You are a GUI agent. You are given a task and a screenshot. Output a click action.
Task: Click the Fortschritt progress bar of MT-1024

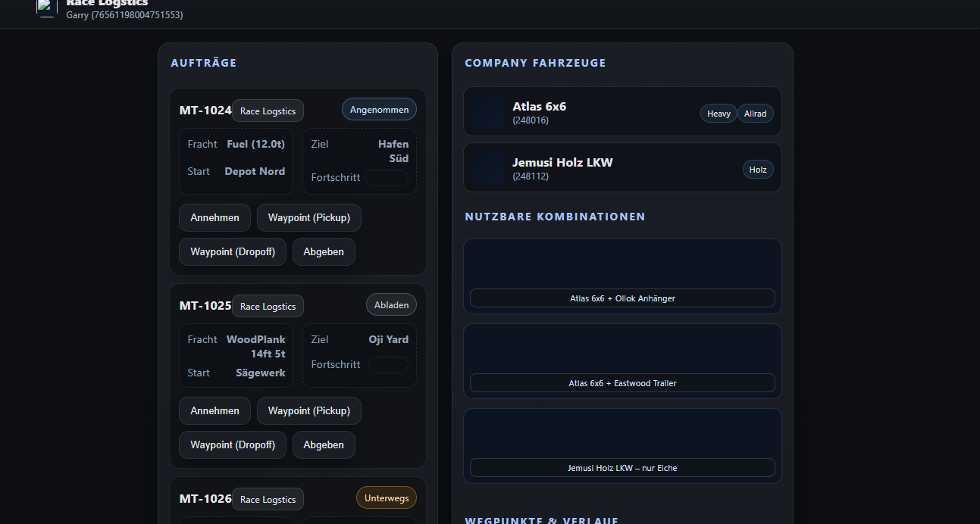[387, 178]
